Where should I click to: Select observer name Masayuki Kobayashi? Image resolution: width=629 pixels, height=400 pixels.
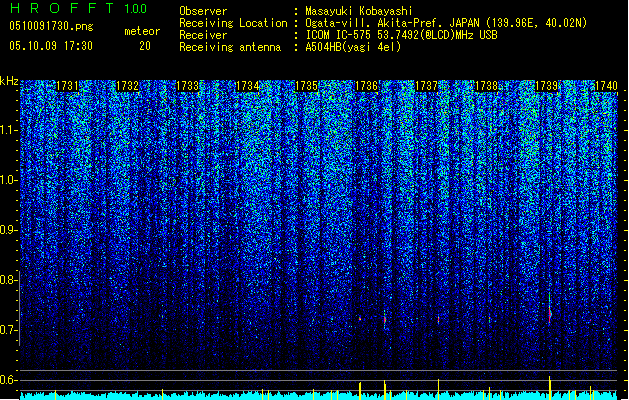[359, 11]
